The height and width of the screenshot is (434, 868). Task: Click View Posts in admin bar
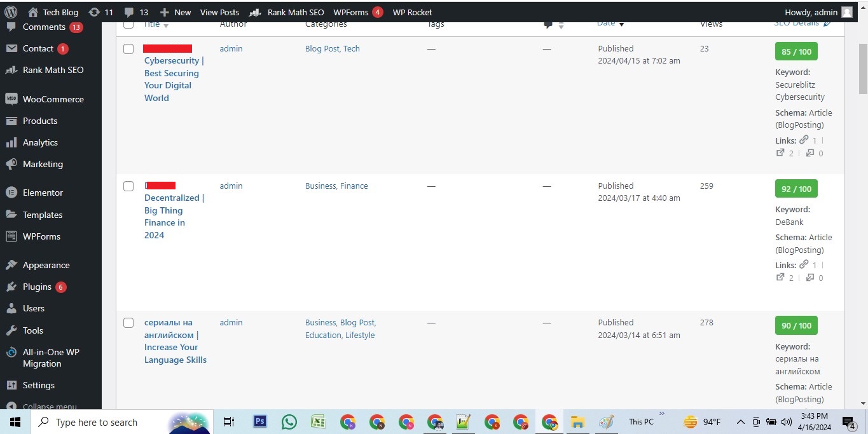219,12
